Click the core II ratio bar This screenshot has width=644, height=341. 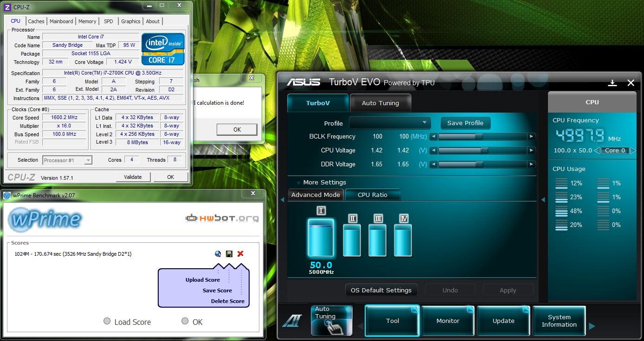[352, 240]
